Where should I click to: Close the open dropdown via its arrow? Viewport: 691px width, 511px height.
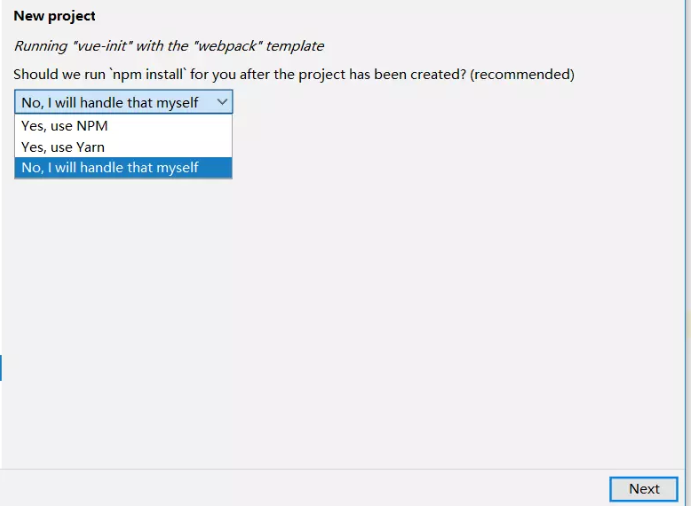(x=222, y=102)
